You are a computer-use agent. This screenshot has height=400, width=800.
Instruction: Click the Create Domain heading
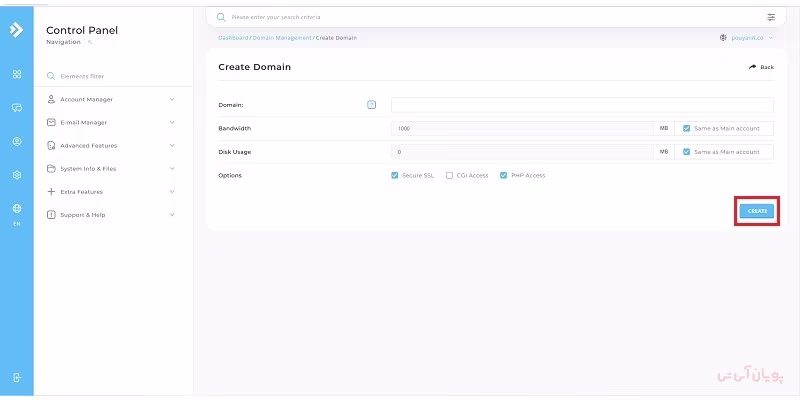tap(255, 67)
